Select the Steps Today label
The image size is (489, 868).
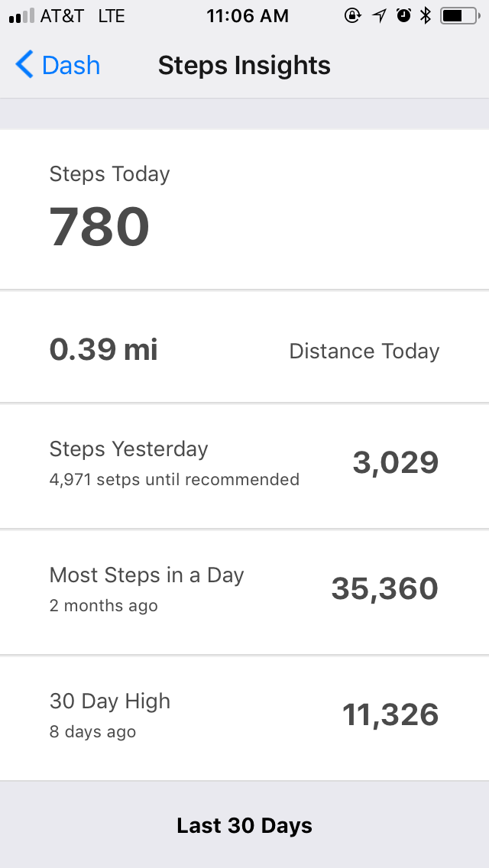pyautogui.click(x=109, y=174)
